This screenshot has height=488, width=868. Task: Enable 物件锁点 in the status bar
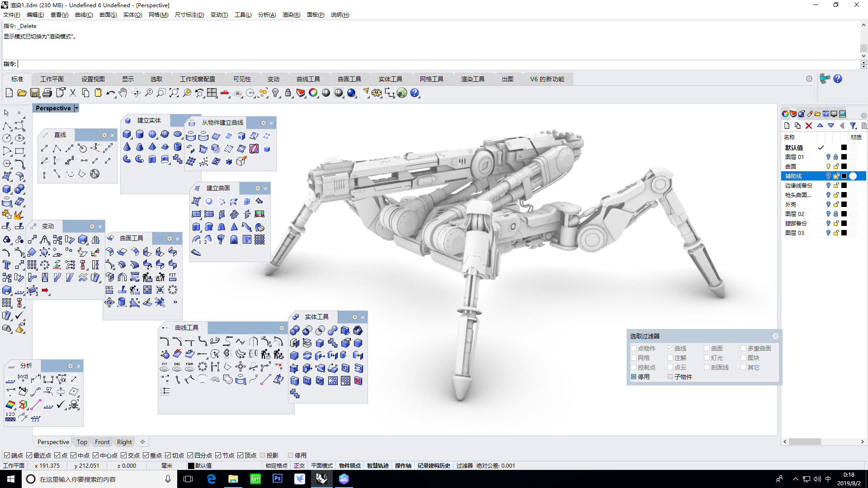(x=349, y=465)
